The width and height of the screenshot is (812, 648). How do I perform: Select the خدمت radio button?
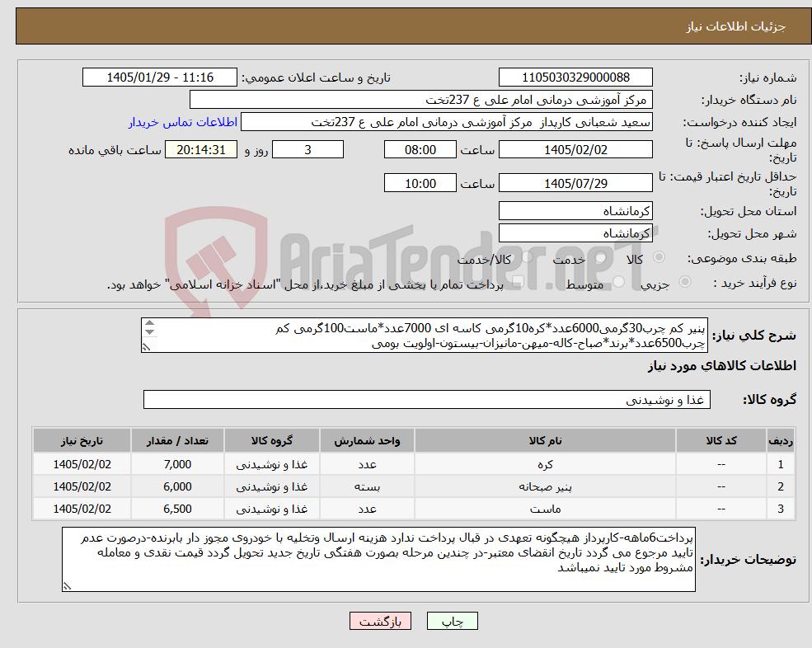coord(601,257)
